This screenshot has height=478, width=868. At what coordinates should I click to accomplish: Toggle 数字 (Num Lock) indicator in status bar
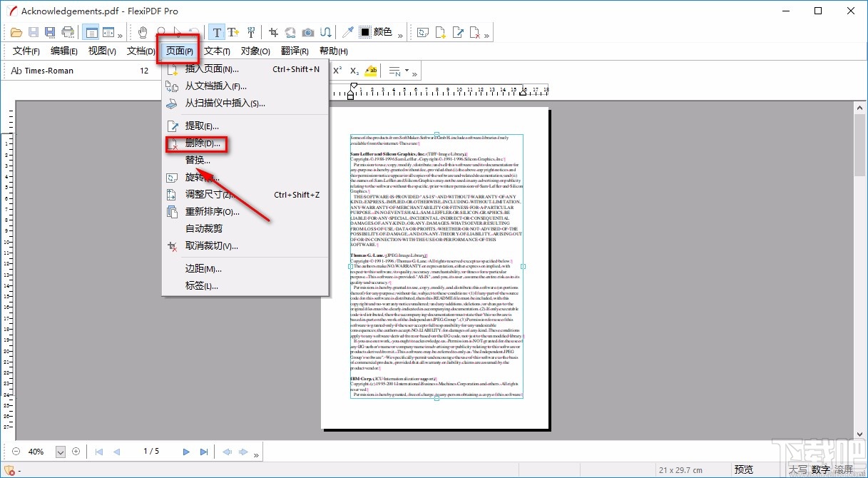pyautogui.click(x=820, y=469)
